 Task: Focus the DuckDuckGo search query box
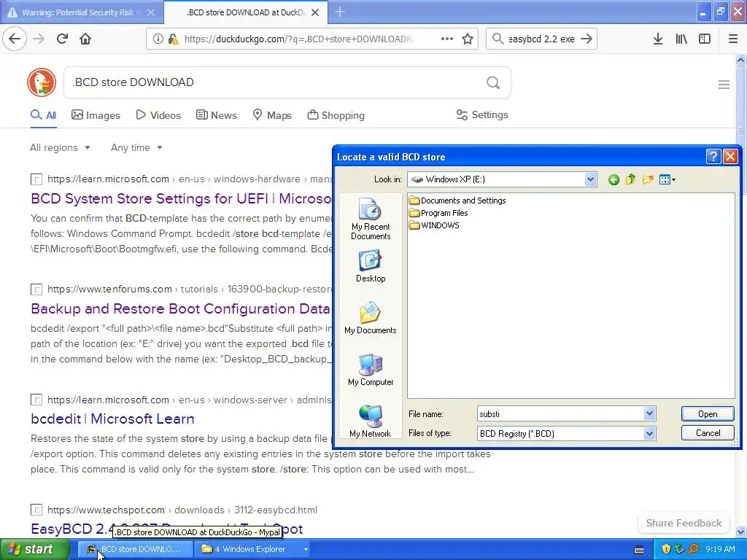[276, 82]
